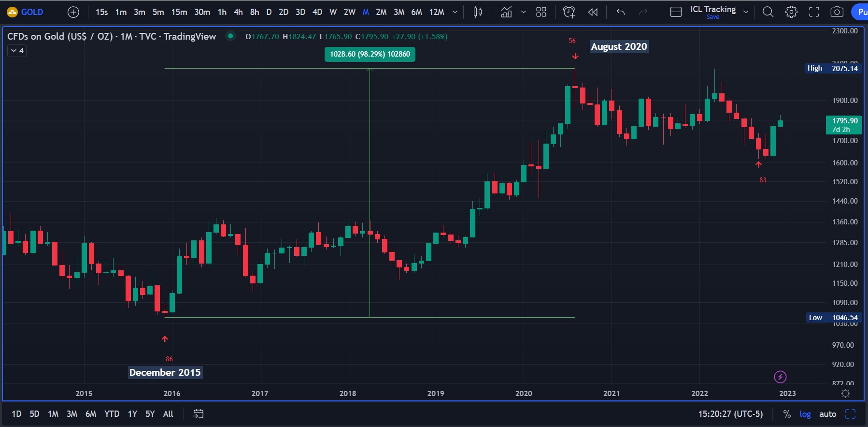Expand the indicators favorites dropdown arrow
The height and width of the screenshot is (427, 868).
(x=524, y=12)
